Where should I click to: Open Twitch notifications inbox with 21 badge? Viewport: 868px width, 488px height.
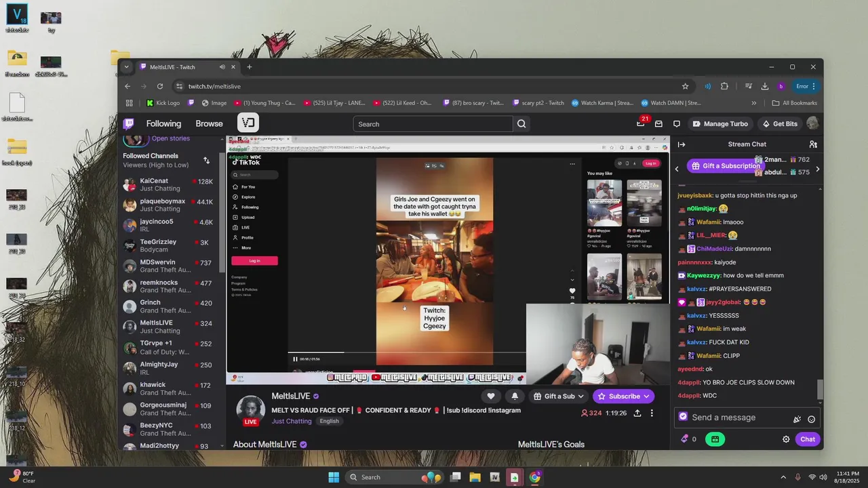[x=641, y=123]
